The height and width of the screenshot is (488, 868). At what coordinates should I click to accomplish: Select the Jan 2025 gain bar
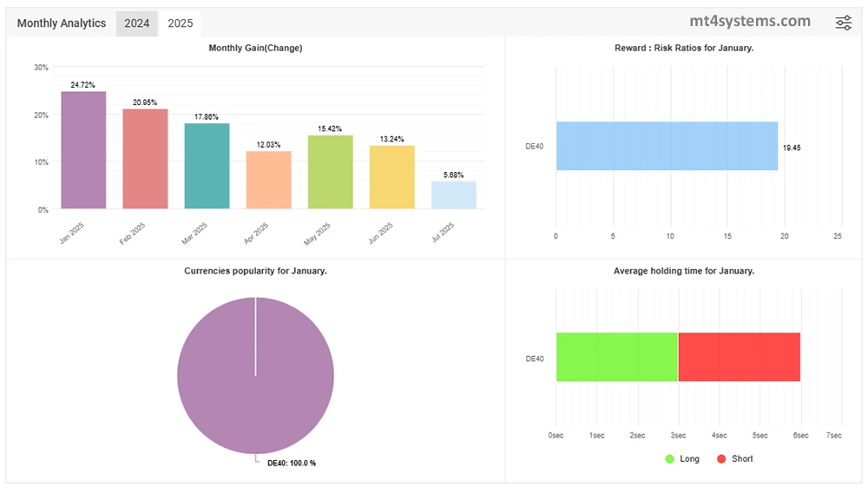pyautogui.click(x=83, y=150)
